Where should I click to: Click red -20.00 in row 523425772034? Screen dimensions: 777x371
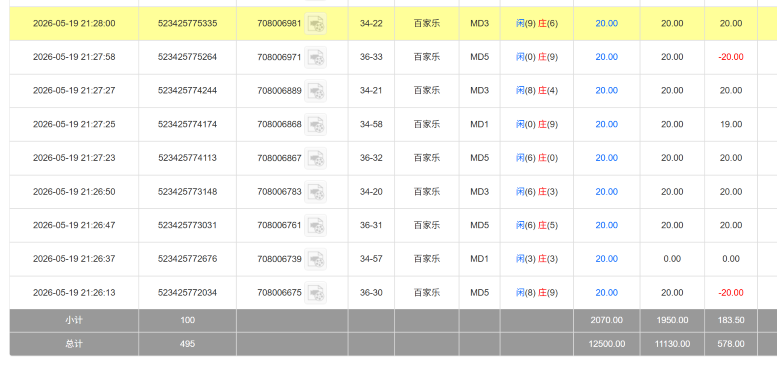click(731, 293)
